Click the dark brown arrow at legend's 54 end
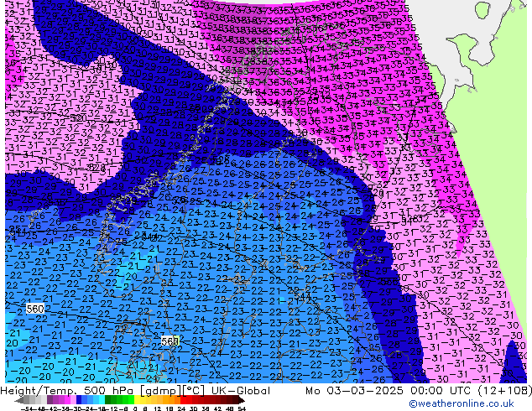 (x=242, y=400)
